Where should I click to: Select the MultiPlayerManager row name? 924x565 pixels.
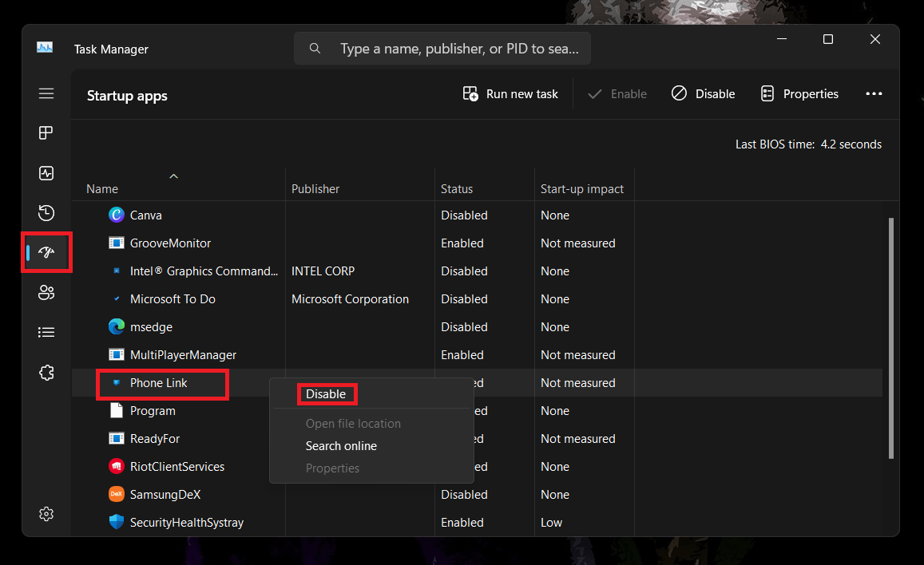(x=183, y=354)
